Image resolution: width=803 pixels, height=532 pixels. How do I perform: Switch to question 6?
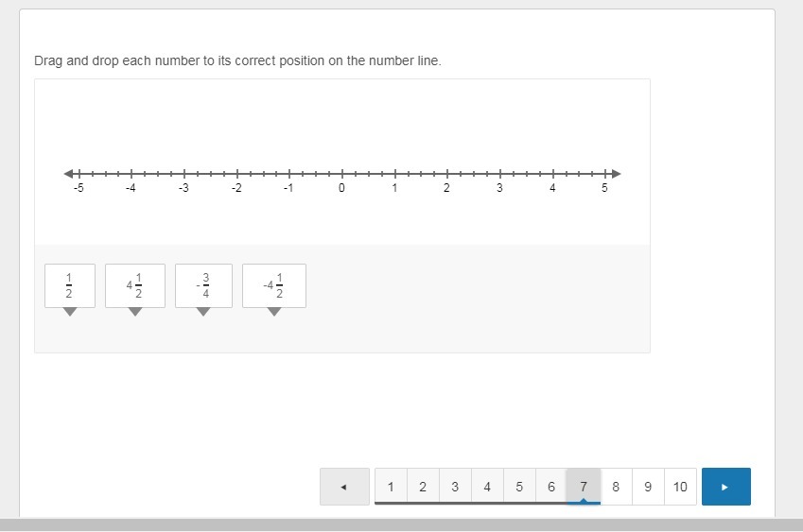(551, 487)
